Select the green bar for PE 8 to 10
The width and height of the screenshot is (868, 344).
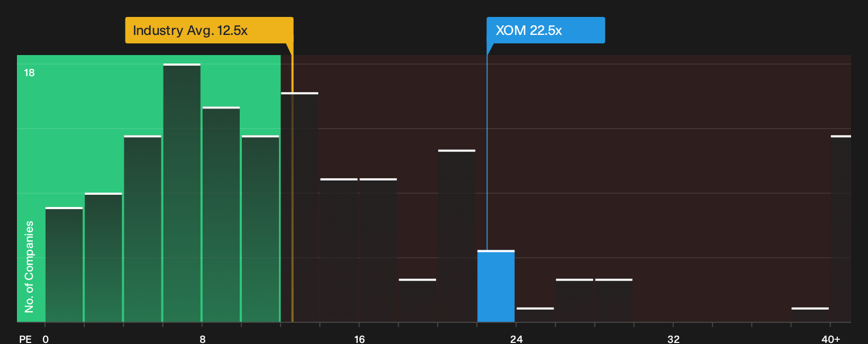coord(221,214)
